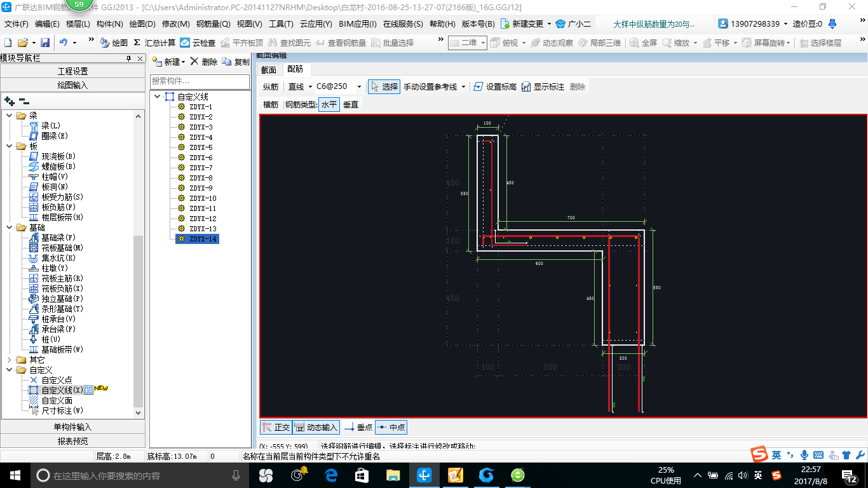This screenshot has height=488, width=868.
Task: Open the BIM应用(I) menu
Action: pos(358,24)
